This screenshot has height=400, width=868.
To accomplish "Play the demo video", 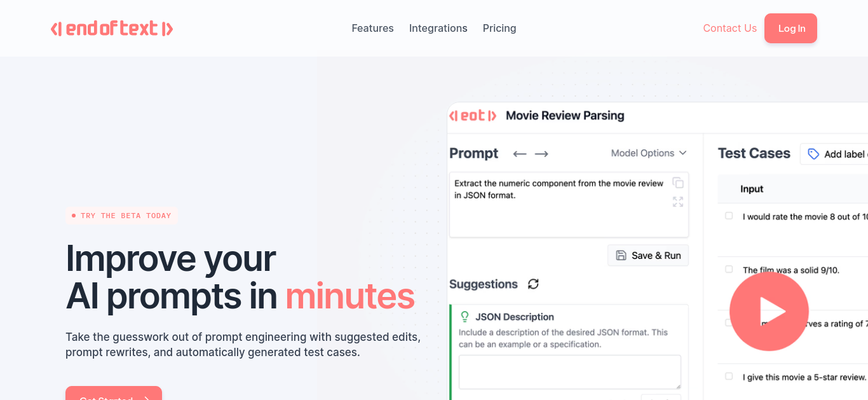I will click(x=769, y=312).
